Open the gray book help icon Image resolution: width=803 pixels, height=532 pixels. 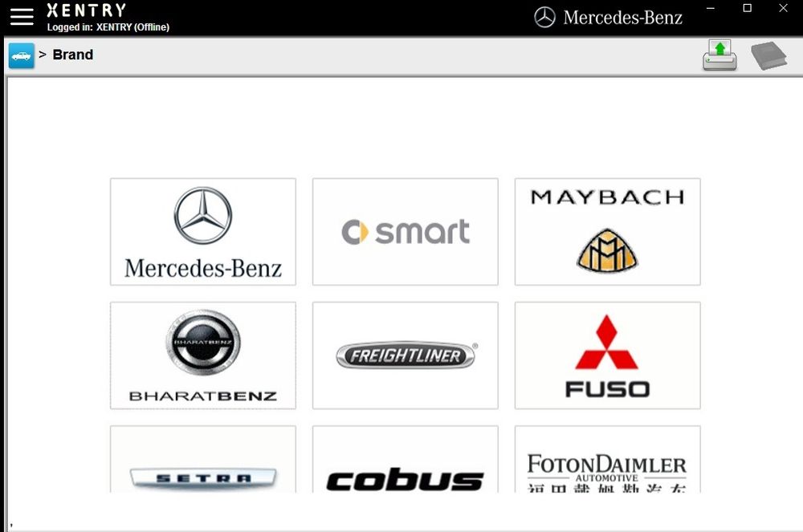[768, 55]
